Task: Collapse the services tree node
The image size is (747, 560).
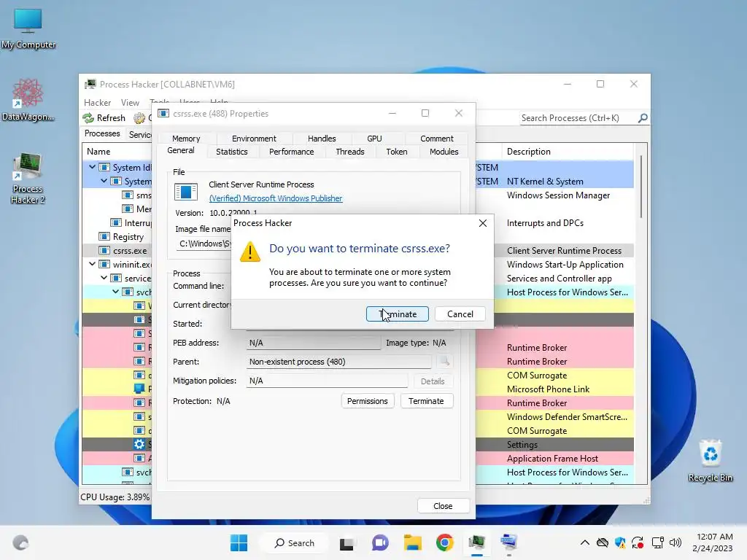Action: tap(104, 278)
